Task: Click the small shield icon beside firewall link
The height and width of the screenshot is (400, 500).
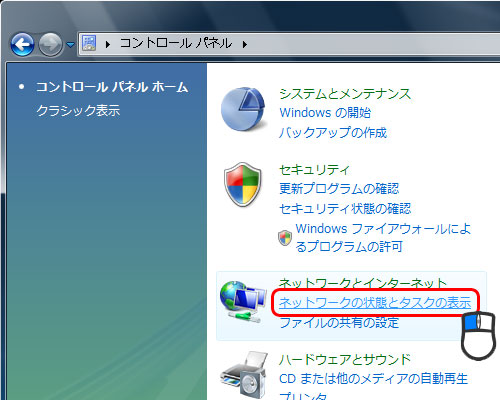Action: click(285, 238)
